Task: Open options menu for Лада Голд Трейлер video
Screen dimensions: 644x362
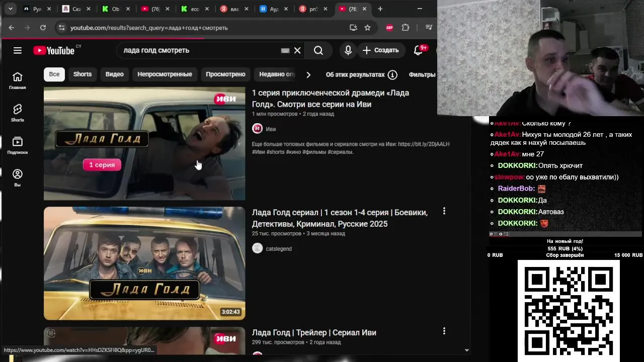Action: 444,331
